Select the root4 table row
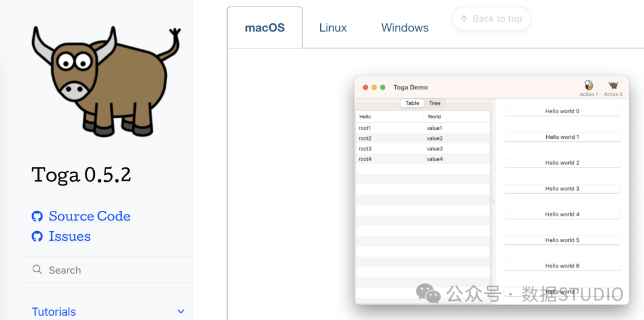The height and width of the screenshot is (320, 644). click(x=423, y=159)
